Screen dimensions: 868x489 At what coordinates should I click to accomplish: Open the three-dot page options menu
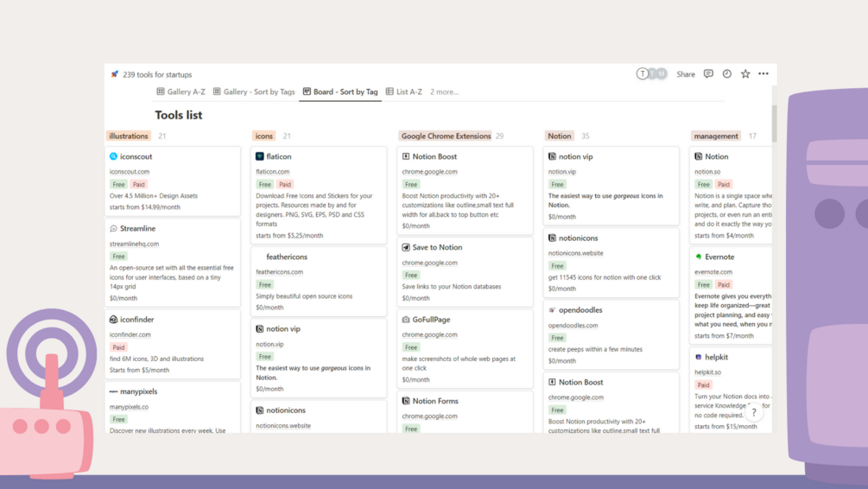pos(763,73)
